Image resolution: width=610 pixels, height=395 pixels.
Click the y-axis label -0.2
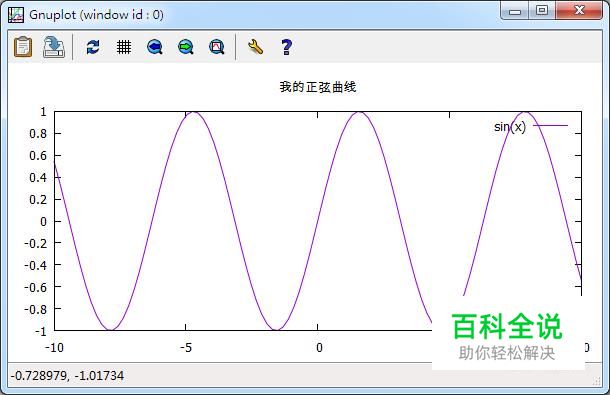pos(35,243)
